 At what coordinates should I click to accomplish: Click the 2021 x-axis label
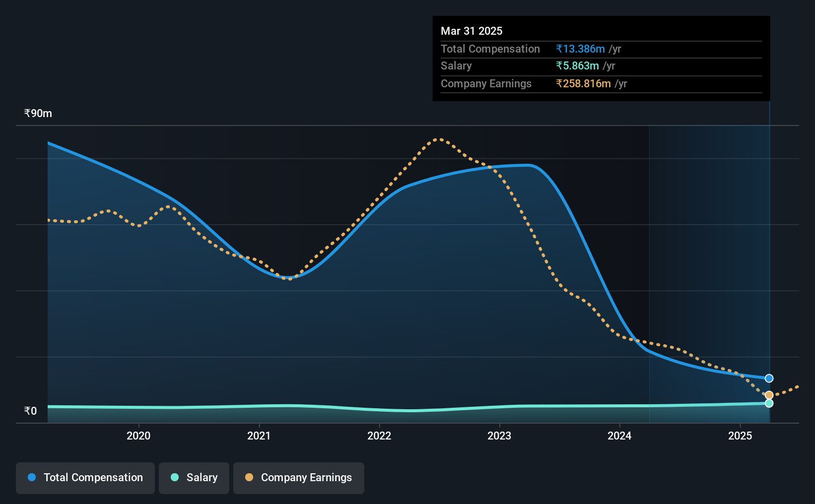259,436
